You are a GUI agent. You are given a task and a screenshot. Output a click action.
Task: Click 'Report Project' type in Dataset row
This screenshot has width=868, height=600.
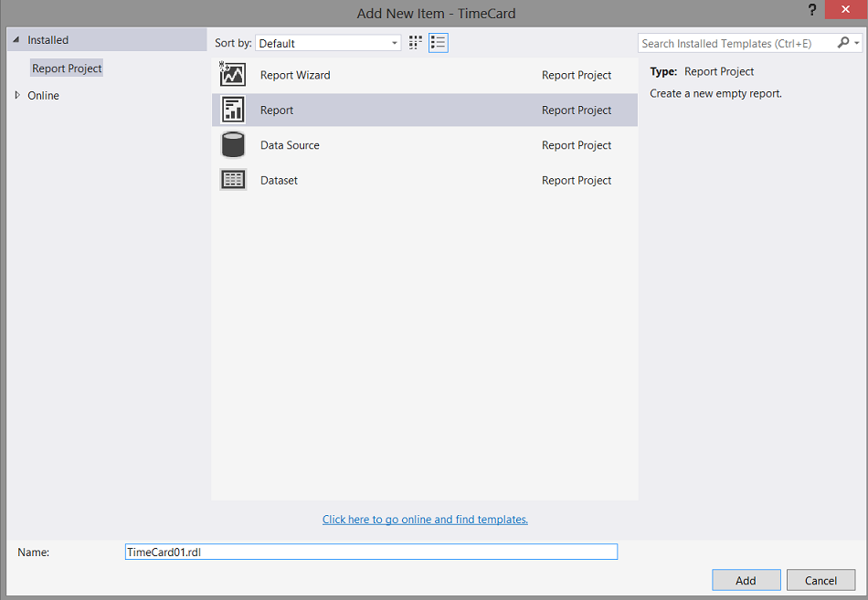pos(577,180)
